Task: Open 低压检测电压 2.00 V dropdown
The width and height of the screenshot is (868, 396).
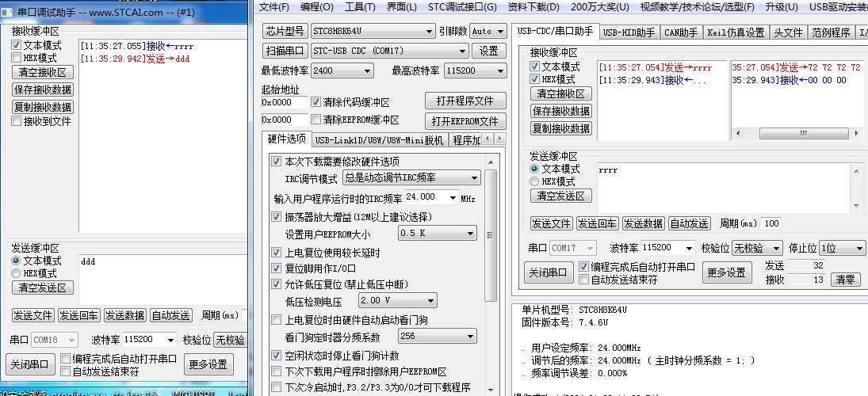Action: pos(397,300)
